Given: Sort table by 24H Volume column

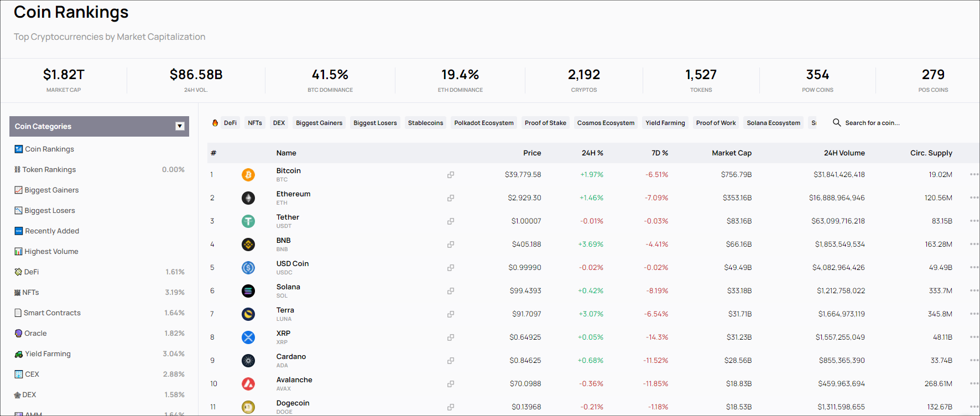Looking at the screenshot, I should (845, 153).
